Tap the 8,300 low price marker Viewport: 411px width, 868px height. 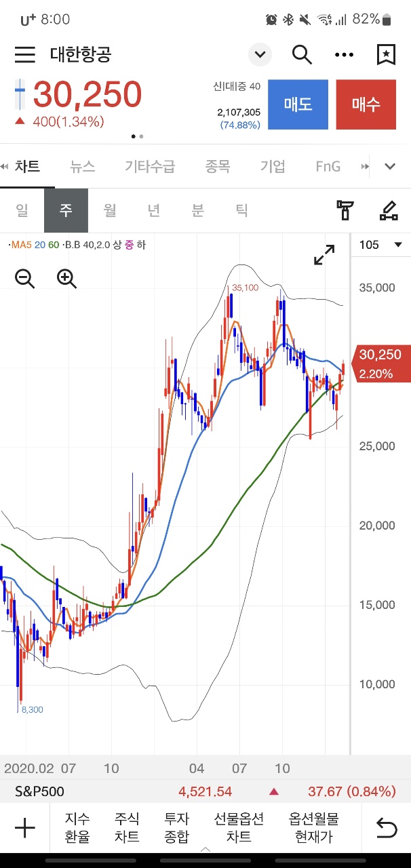tap(32, 709)
